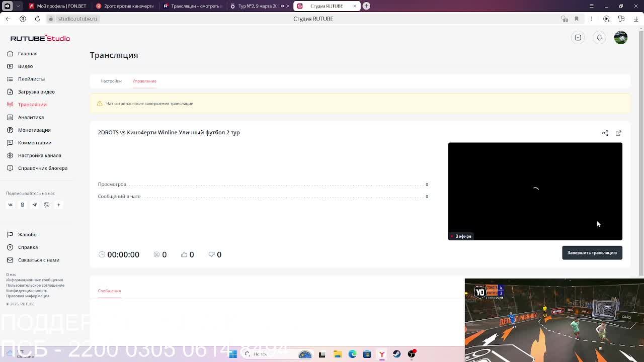Open Конфиденциальность footer link
This screenshot has width=644, height=362.
(x=27, y=291)
